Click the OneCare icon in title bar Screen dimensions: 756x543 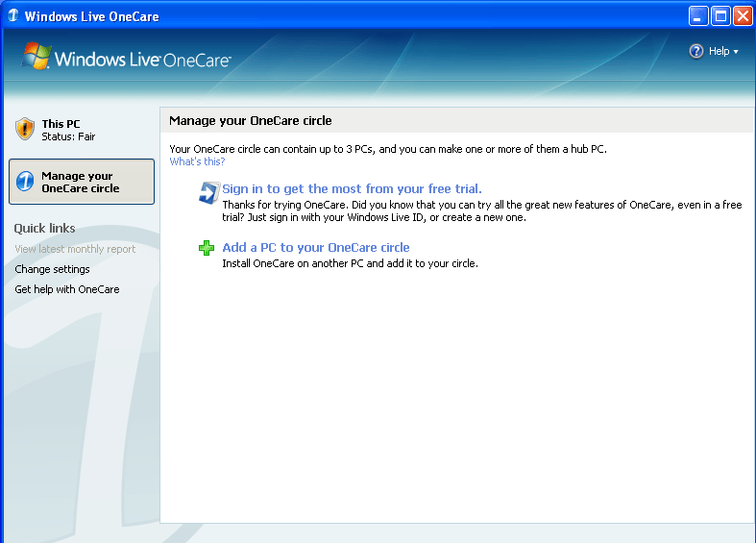pos(13,16)
